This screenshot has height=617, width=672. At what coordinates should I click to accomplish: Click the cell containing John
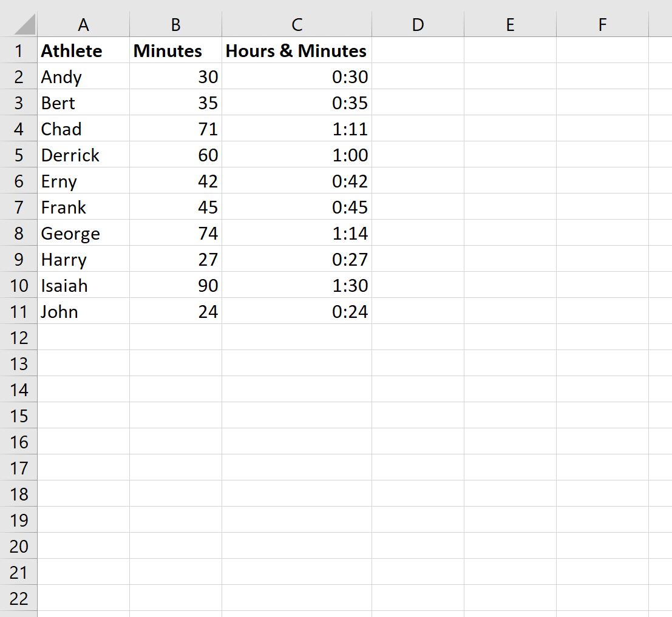[x=83, y=311]
